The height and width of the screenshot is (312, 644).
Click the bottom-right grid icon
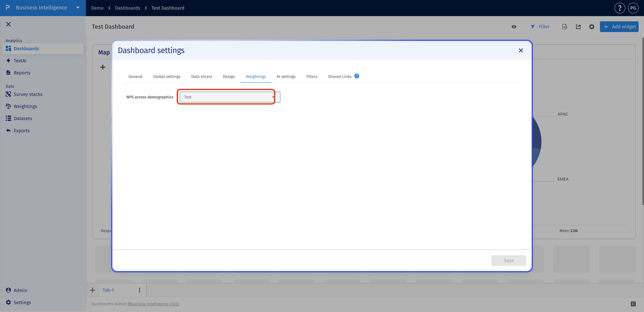pos(633,304)
